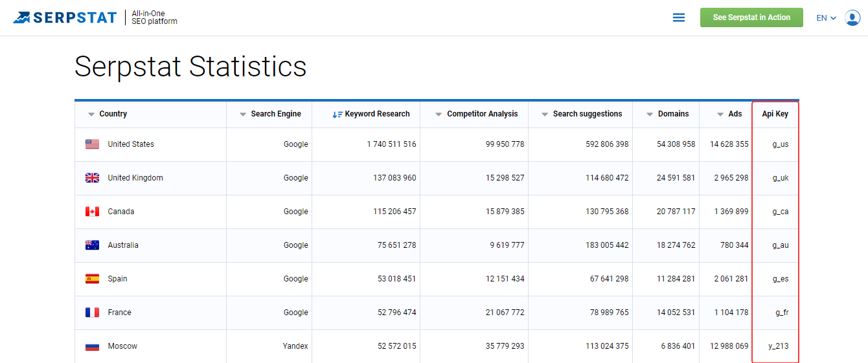Select the 592 806 398 suggestions value
868x363 pixels.
click(607, 144)
